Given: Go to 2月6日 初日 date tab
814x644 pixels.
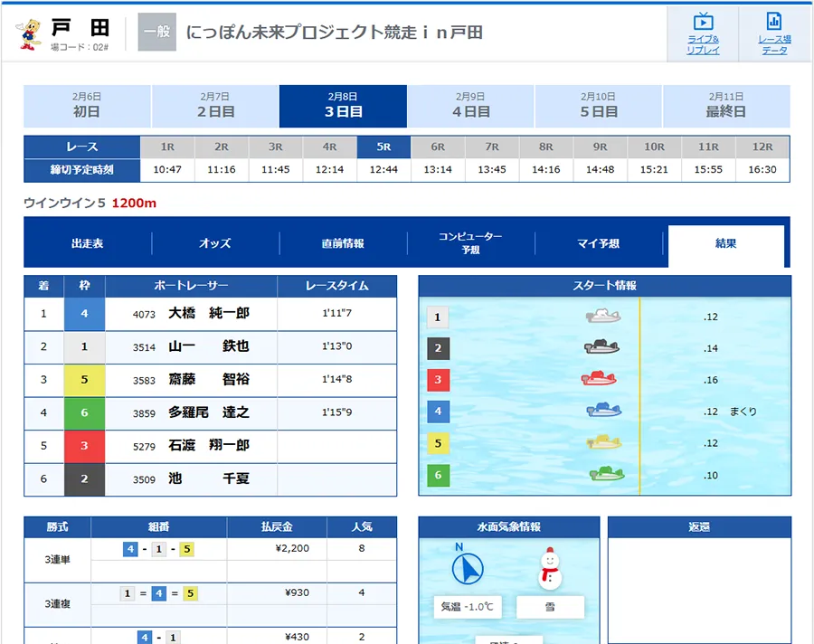Looking at the screenshot, I should tap(87, 106).
